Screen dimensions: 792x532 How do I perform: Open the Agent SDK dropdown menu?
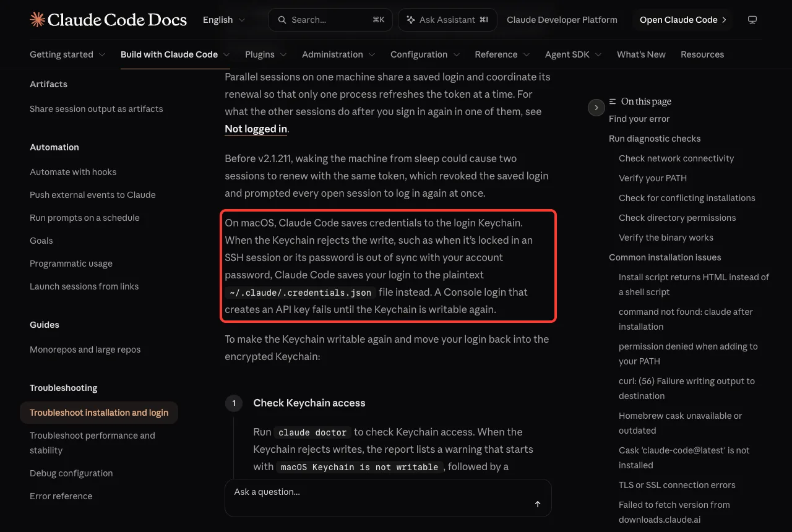574,54
